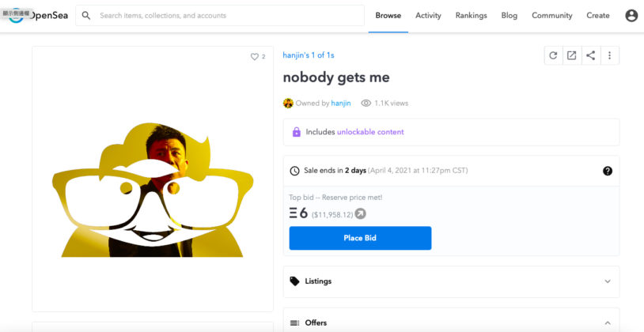Viewport: 644px width, 332px height.
Task: Expand the Listings section
Action: 452,281
